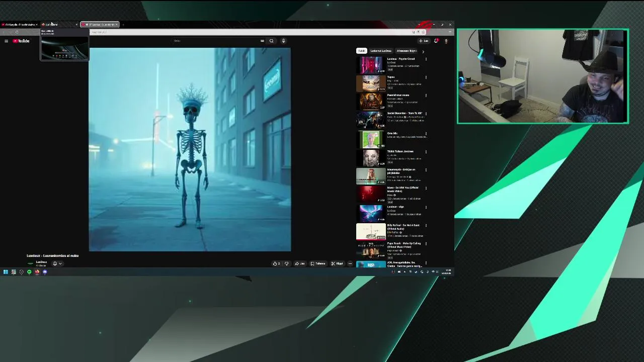Switch to the first Kiseydin browser tab
This screenshot has height=362, width=644.
[x=20, y=24]
